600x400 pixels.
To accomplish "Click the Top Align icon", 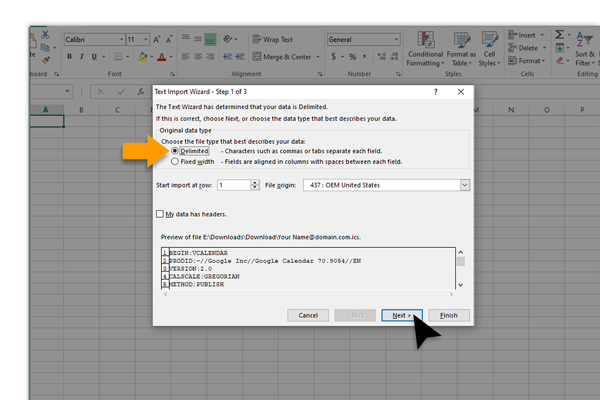I will point(186,38).
